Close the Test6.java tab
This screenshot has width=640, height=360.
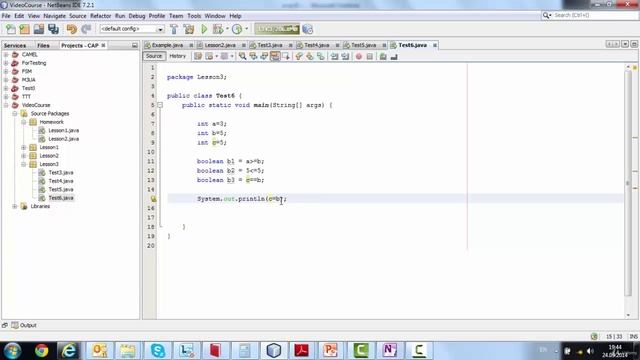click(x=435, y=45)
